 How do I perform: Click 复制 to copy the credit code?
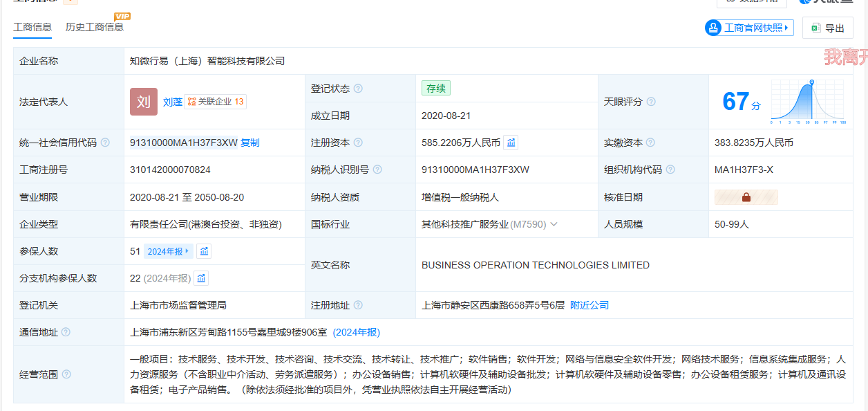coord(250,143)
